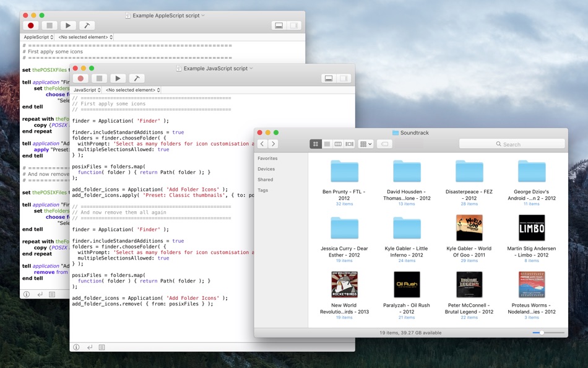
Task: Switch Finder to icon view
Action: pyautogui.click(x=316, y=144)
